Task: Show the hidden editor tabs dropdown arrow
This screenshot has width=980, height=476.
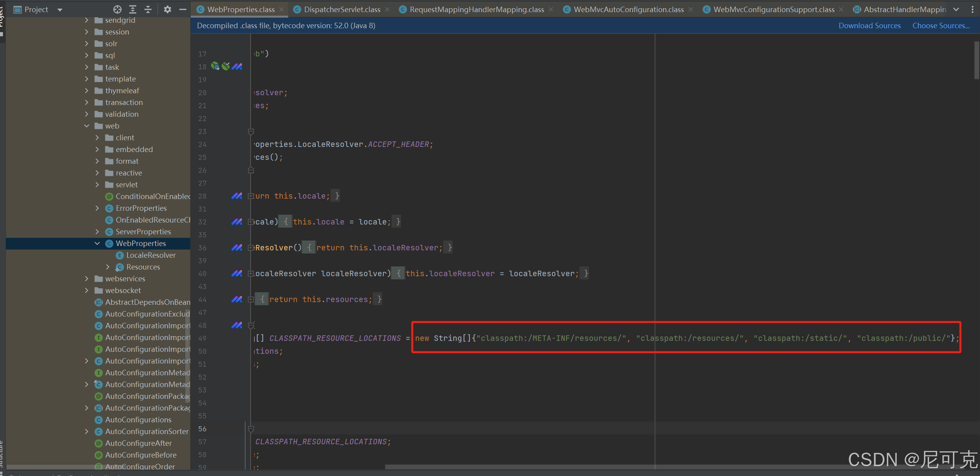Action: coord(956,9)
